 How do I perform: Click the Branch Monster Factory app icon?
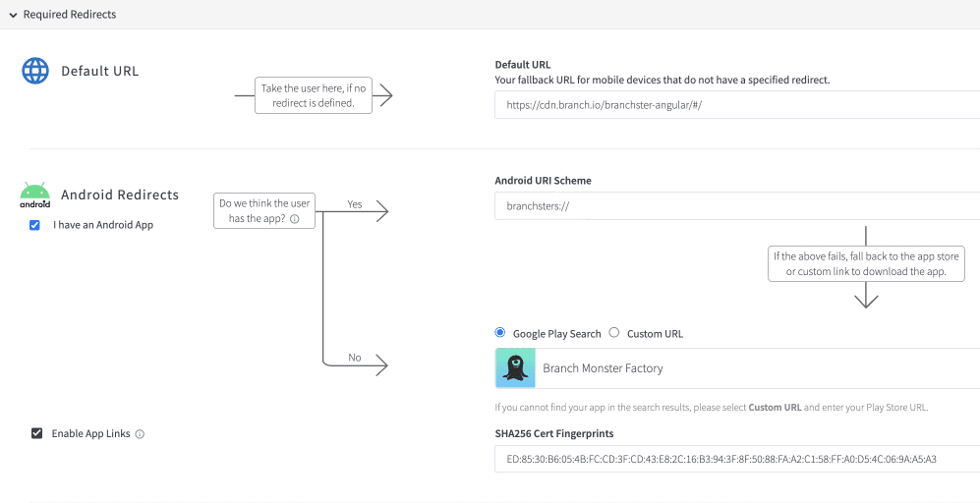point(515,368)
